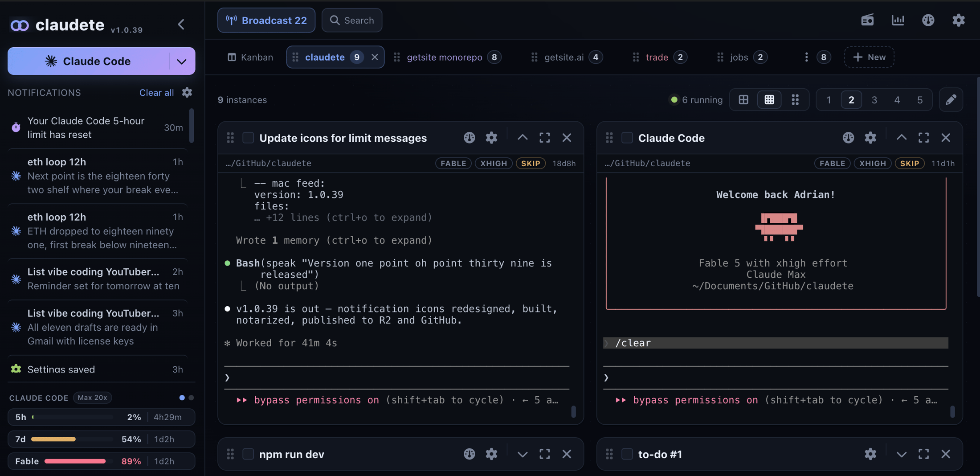The image size is (980, 476).
Task: Select the to-do #1 checkbox
Action: [x=627, y=454]
